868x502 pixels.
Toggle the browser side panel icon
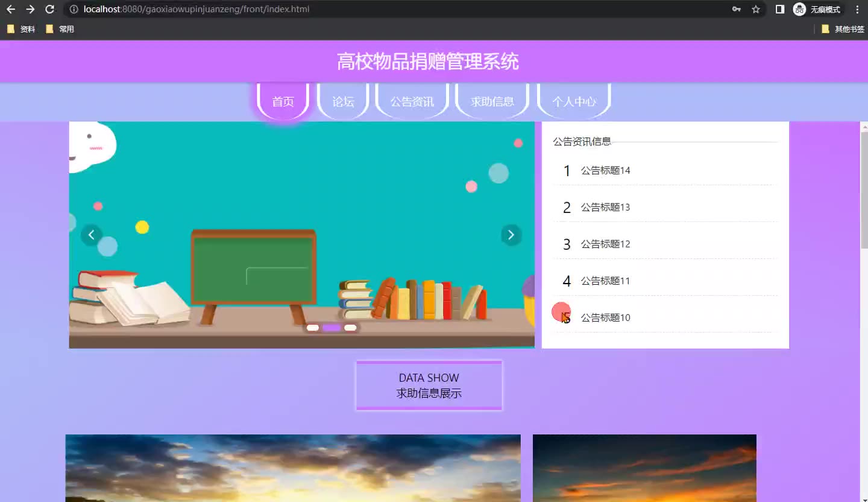[780, 9]
